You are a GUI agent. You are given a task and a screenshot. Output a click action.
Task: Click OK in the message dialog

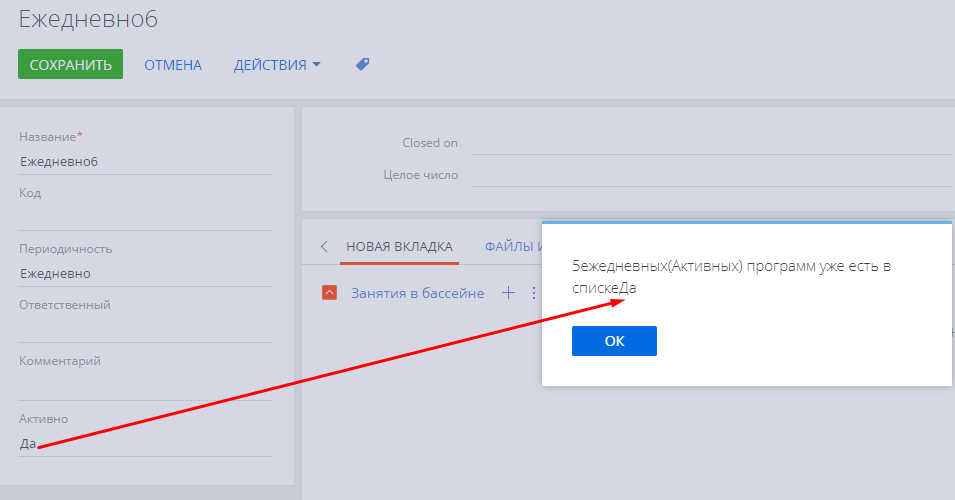(x=614, y=341)
